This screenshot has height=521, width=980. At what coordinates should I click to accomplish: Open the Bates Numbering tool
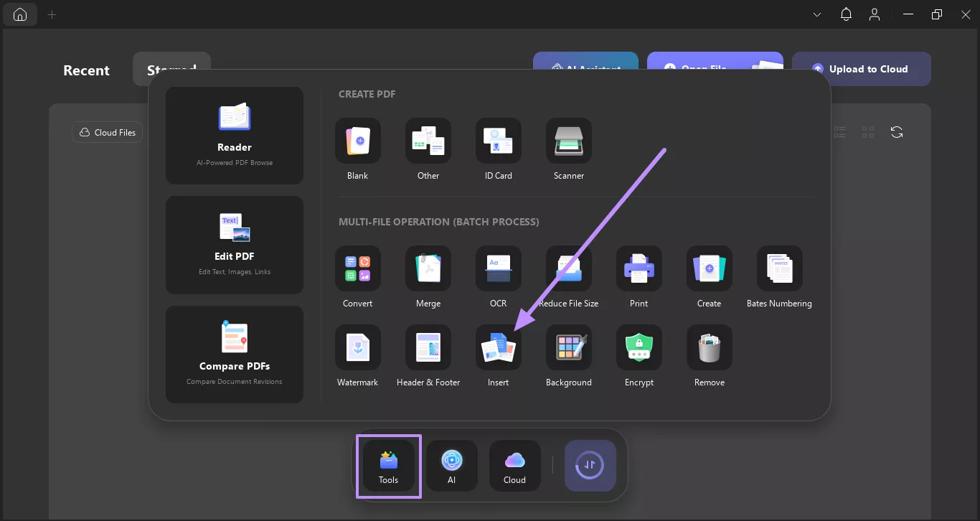click(780, 268)
